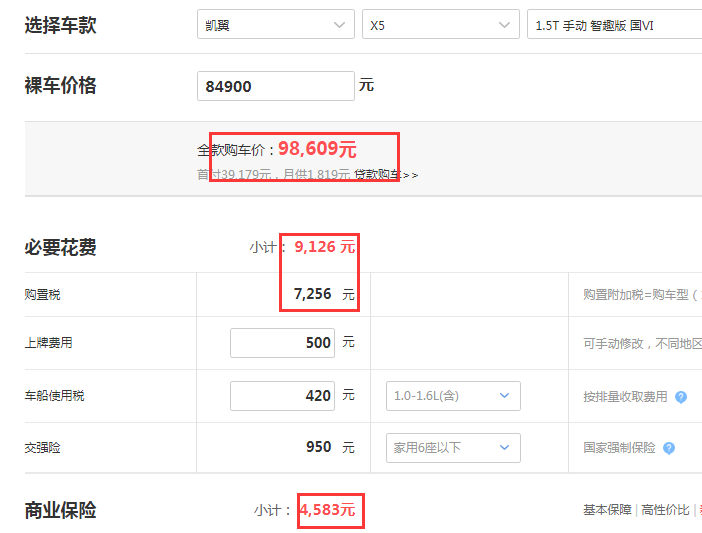Click the 上牌费用 row label
Image resolution: width=702 pixels, height=533 pixels.
point(48,343)
